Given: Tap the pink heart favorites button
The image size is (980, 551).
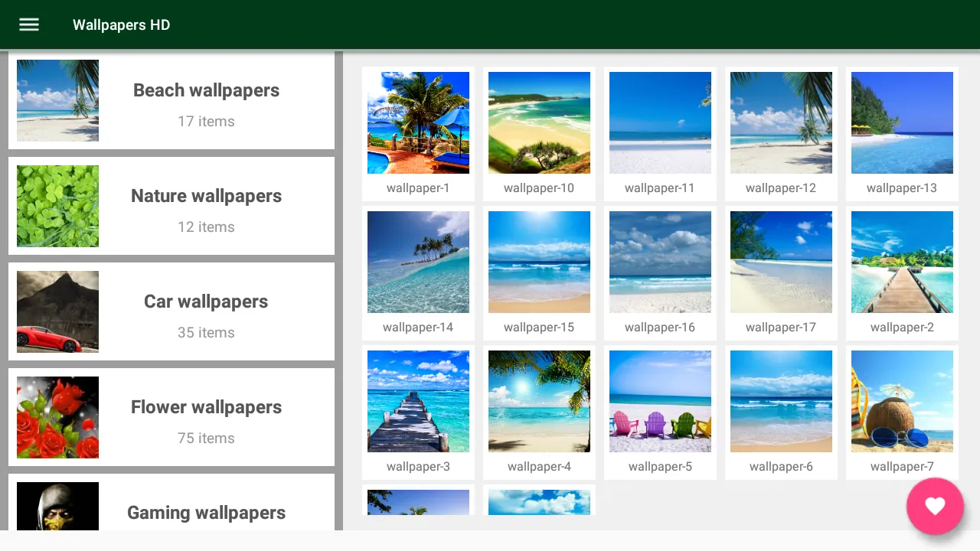Looking at the screenshot, I should 935,506.
